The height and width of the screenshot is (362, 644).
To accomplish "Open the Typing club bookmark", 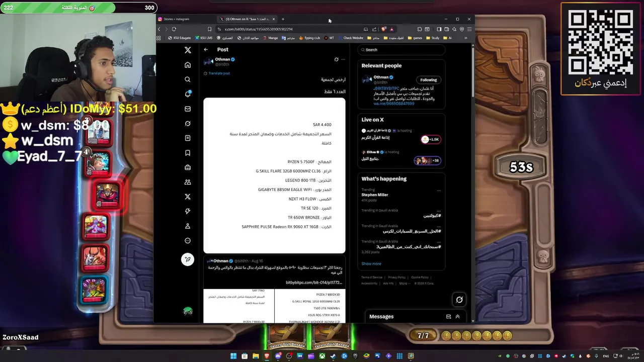I will point(309,38).
